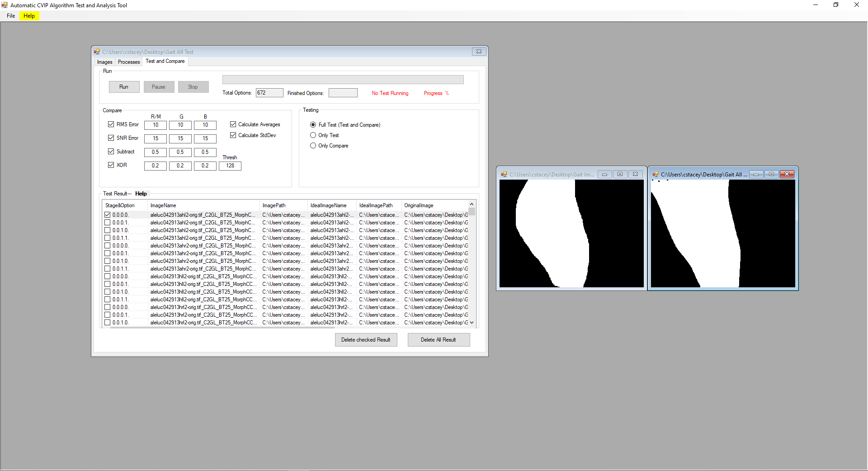Minimize the left Gait image window
868x471 pixels.
pos(604,174)
